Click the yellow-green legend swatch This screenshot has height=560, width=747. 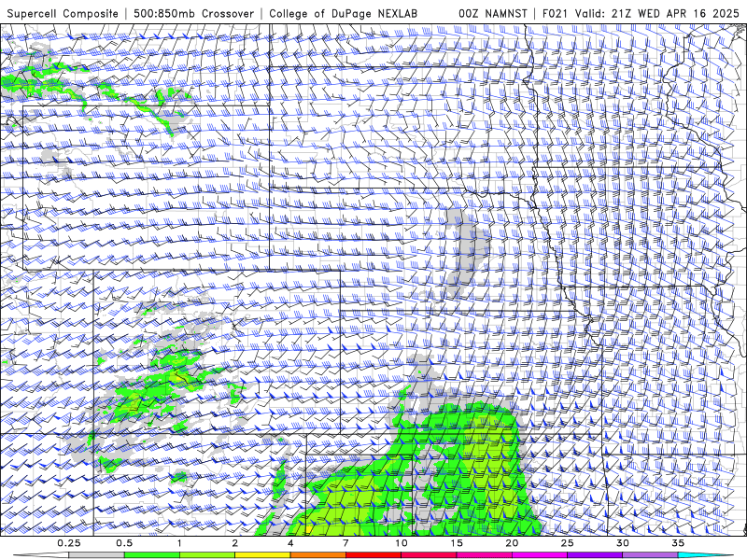pos(206,555)
